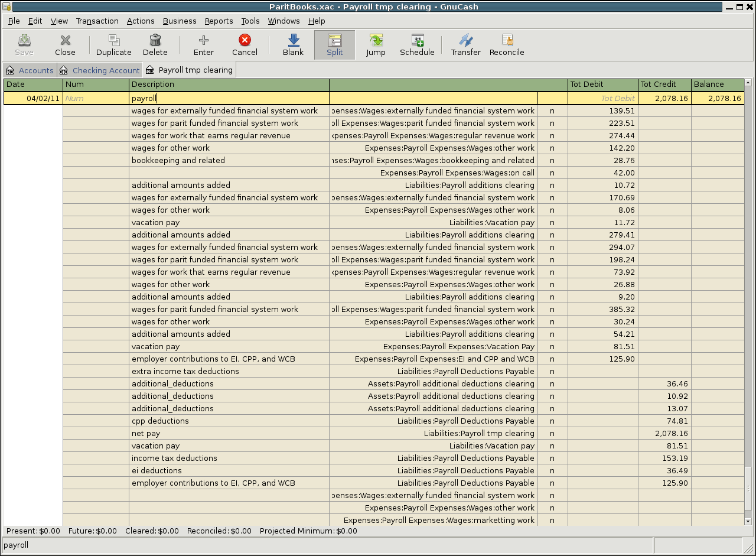
Task: Toggle reconcile flag on cpp deductions row
Action: pos(552,421)
